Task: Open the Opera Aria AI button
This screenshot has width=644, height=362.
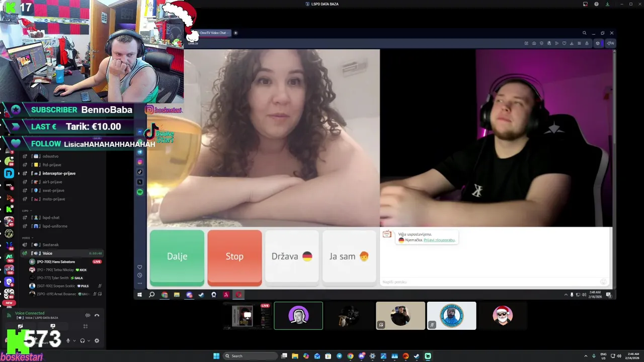Action: pyautogui.click(x=610, y=43)
